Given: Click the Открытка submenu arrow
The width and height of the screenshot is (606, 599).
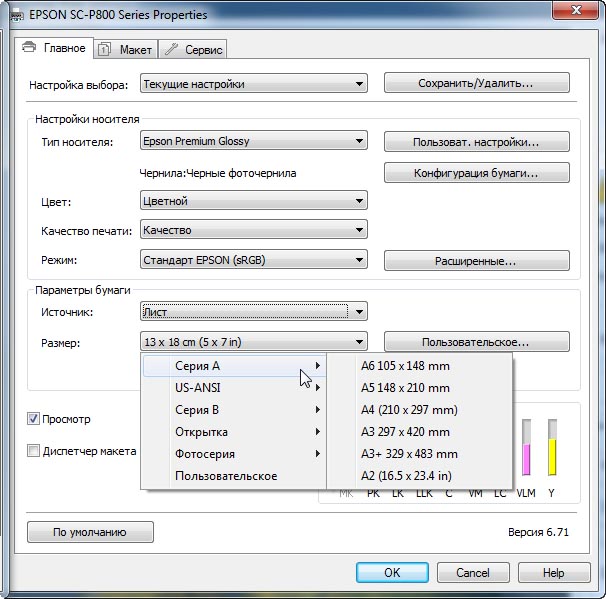Looking at the screenshot, I should tap(318, 432).
